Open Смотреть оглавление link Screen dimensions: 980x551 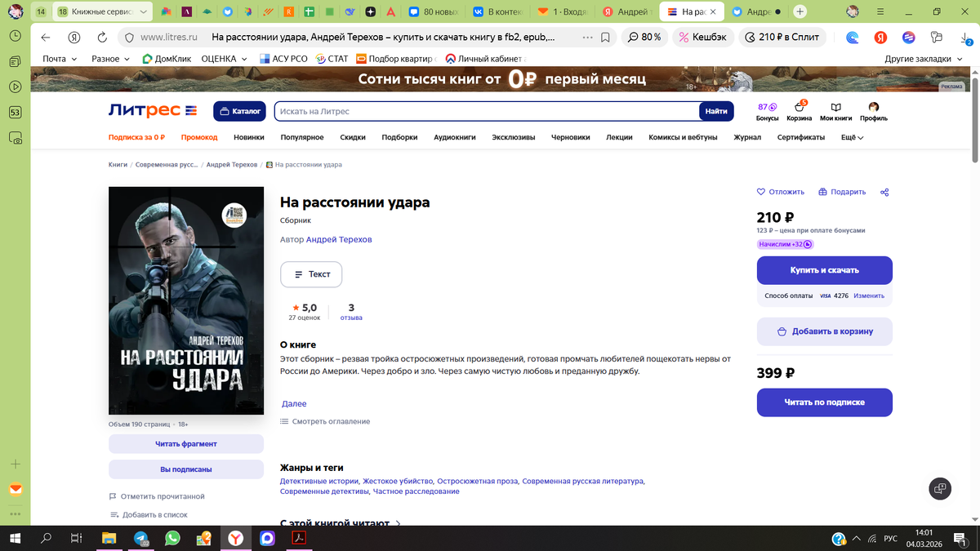click(325, 421)
